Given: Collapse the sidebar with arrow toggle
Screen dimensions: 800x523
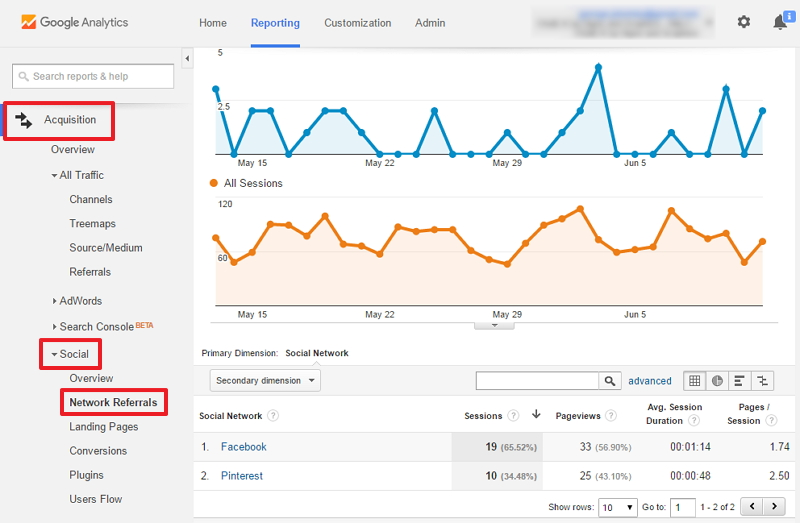Looking at the screenshot, I should coord(187,58).
